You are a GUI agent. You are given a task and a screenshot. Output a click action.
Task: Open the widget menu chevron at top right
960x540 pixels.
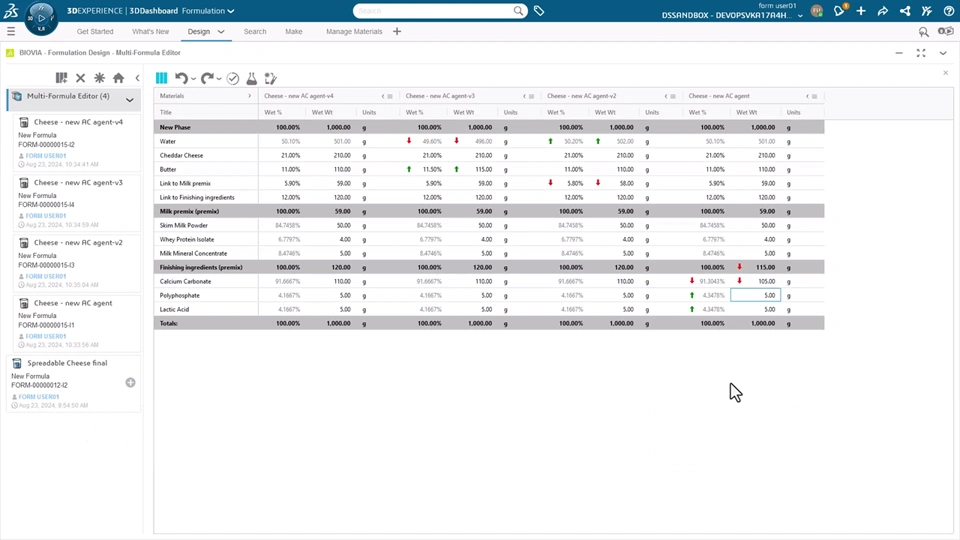point(943,53)
